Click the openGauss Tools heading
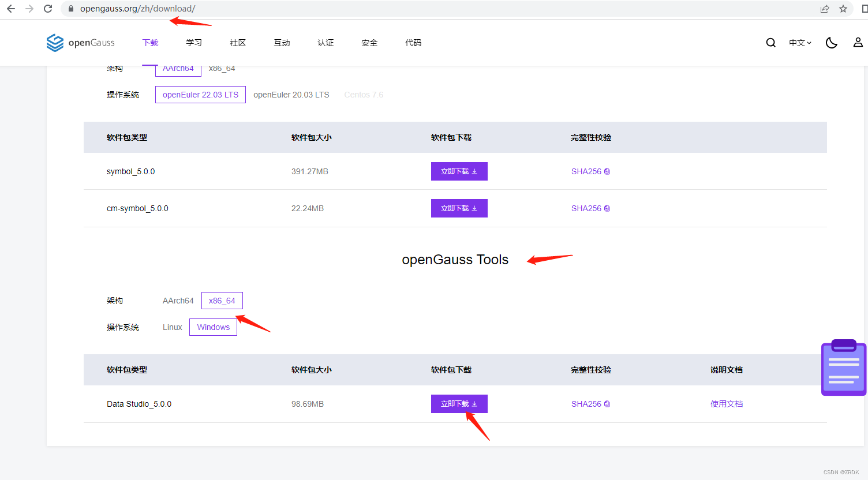This screenshot has width=868, height=480. pos(455,260)
